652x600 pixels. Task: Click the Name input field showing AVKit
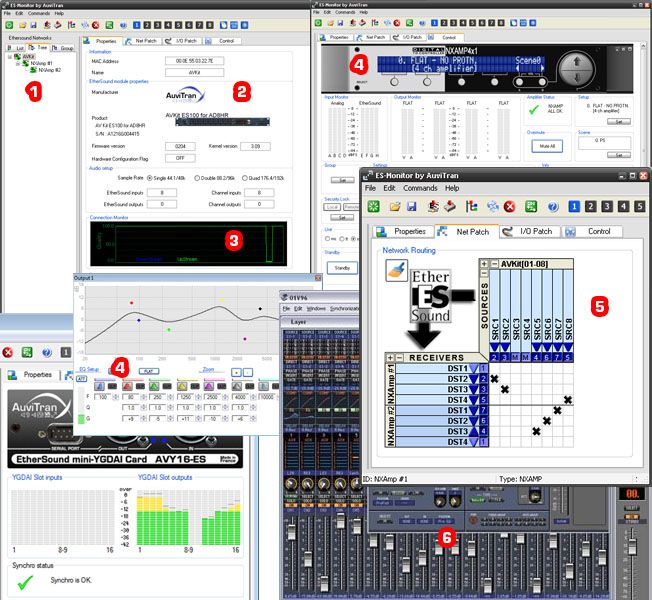(194, 72)
